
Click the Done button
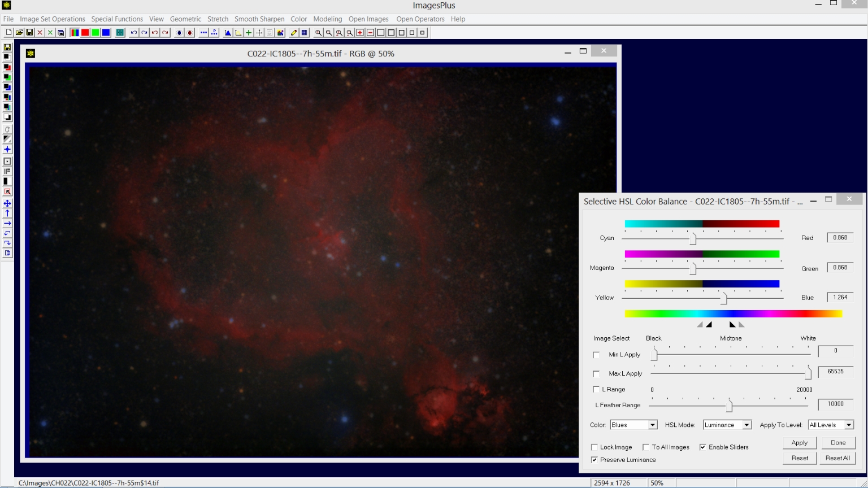point(838,443)
